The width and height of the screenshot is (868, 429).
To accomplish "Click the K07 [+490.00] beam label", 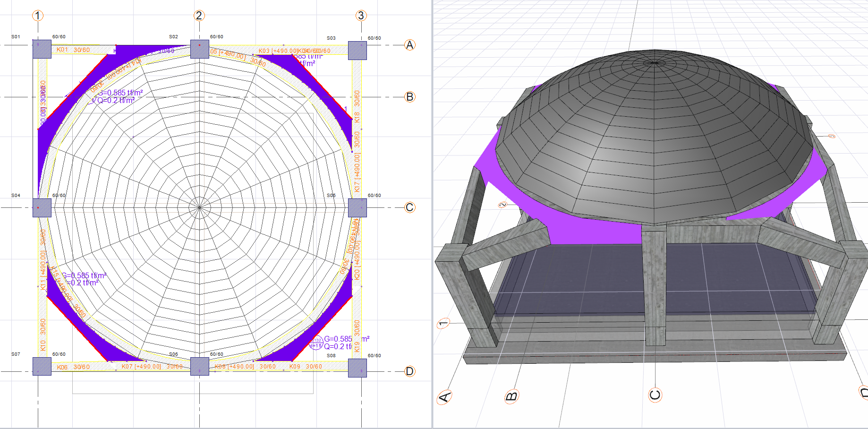I will pos(141,367).
